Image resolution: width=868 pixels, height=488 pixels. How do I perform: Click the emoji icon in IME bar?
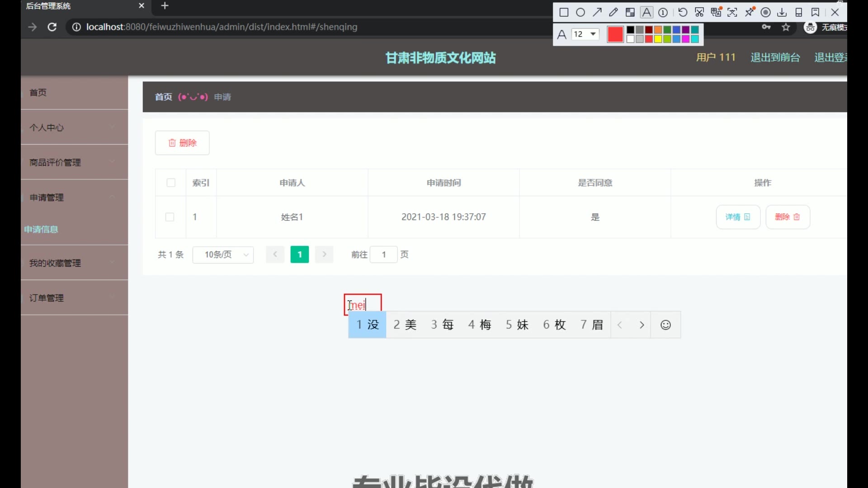pyautogui.click(x=665, y=325)
